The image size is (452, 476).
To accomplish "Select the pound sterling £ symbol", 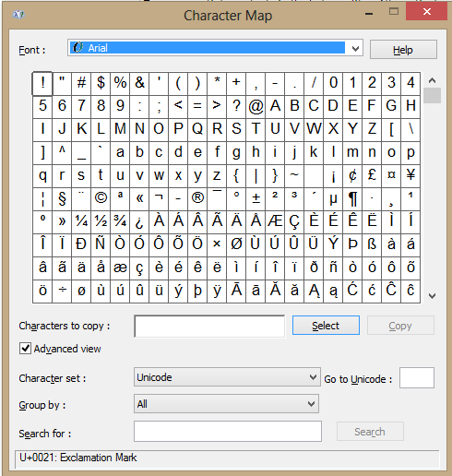I will click(372, 175).
